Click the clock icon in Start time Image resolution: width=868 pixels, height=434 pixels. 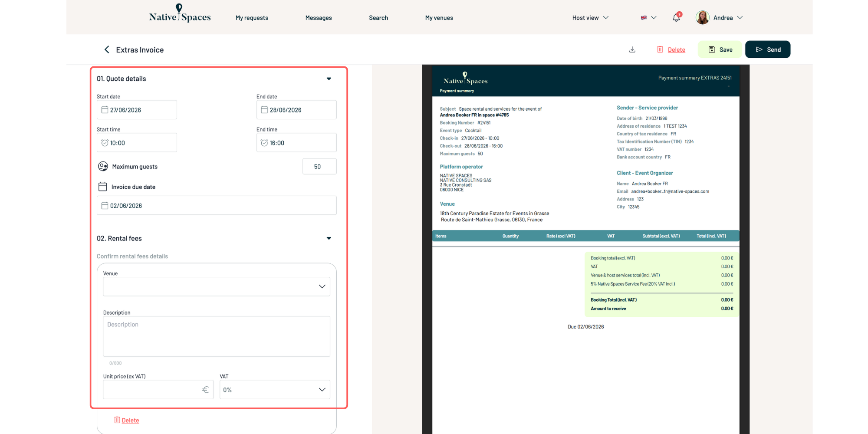(105, 143)
